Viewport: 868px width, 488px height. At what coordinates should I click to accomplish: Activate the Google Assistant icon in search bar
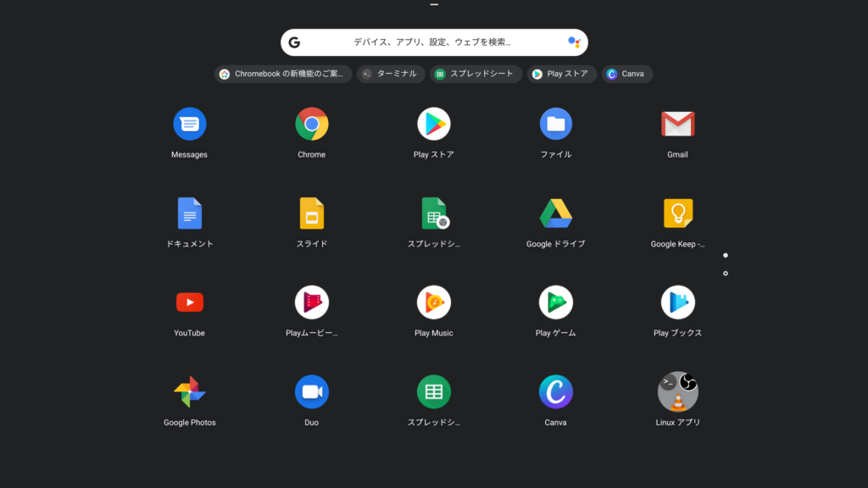574,42
